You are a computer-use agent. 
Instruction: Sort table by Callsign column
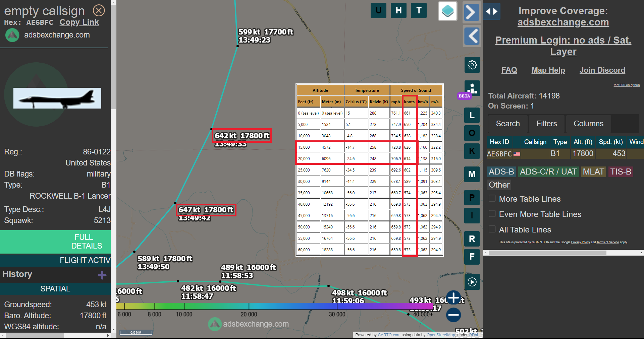click(x=535, y=142)
